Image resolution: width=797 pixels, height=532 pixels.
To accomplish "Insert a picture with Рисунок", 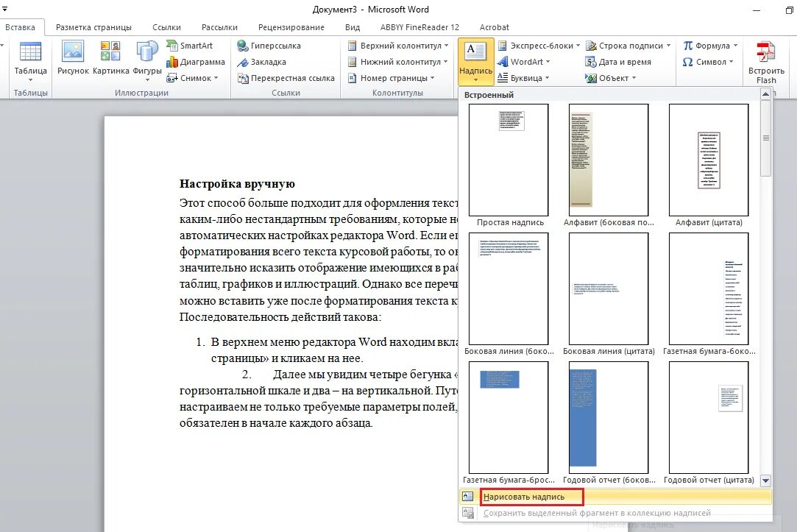I will (73, 58).
